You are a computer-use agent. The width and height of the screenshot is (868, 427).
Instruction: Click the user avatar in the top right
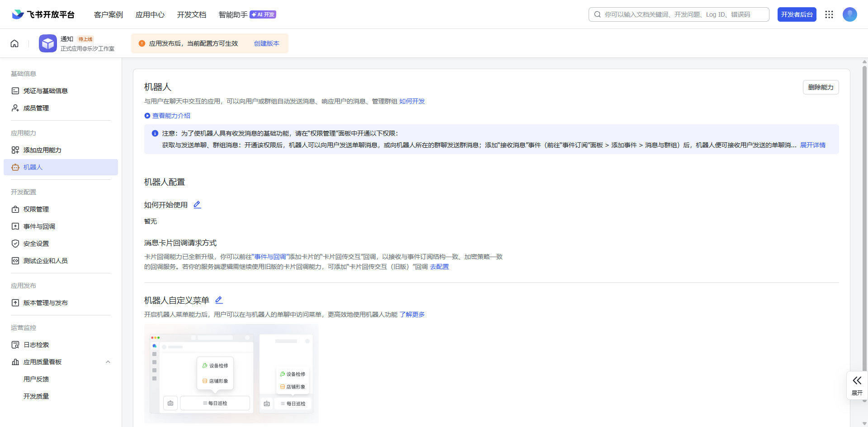click(849, 14)
